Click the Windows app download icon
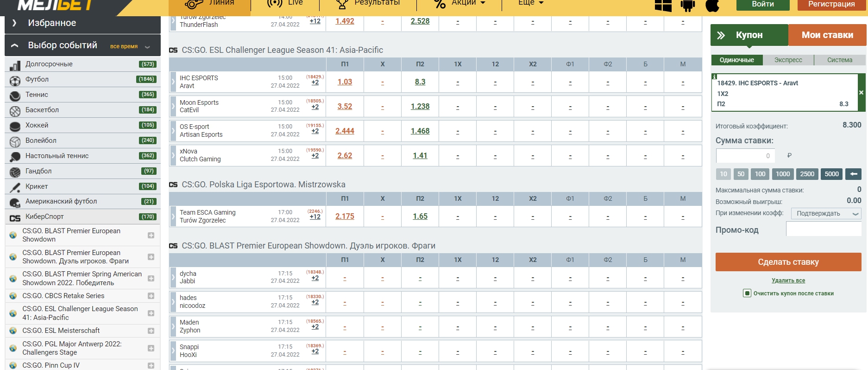Screen dimensions: 868x370 click(x=663, y=5)
